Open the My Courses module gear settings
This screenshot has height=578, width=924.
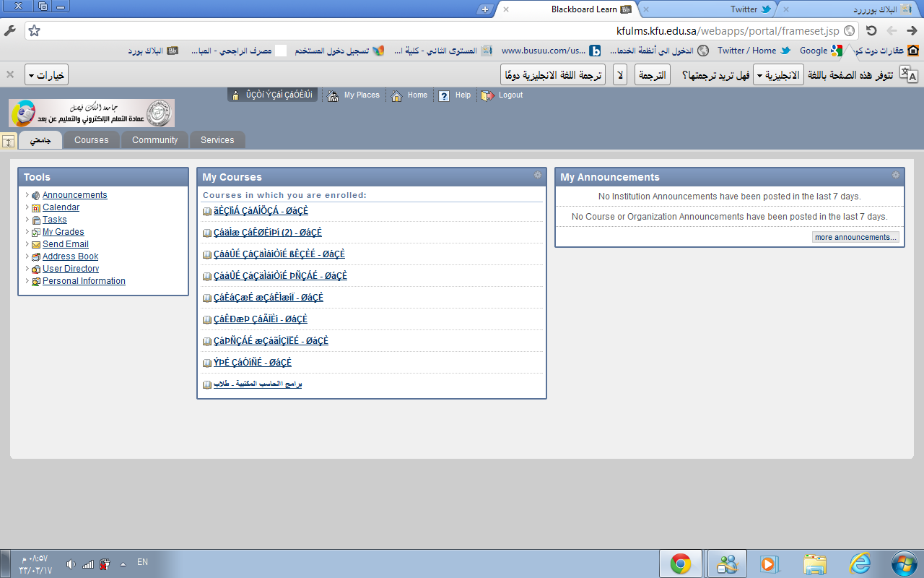537,176
